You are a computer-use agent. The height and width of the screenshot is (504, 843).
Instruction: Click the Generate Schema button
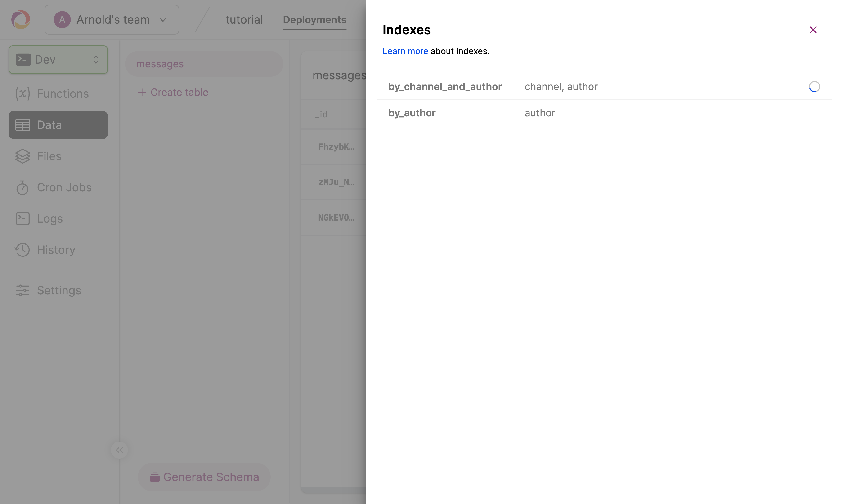point(204,477)
